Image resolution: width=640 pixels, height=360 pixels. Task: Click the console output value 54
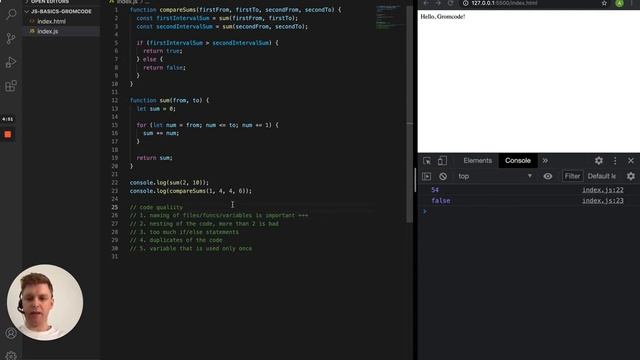pyautogui.click(x=435, y=190)
